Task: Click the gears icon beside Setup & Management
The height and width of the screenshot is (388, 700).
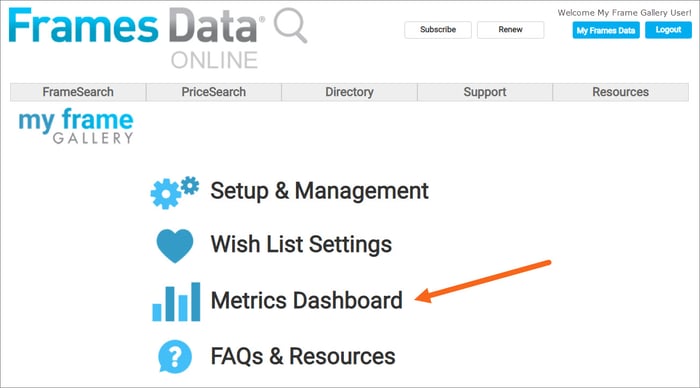Action: tap(175, 192)
